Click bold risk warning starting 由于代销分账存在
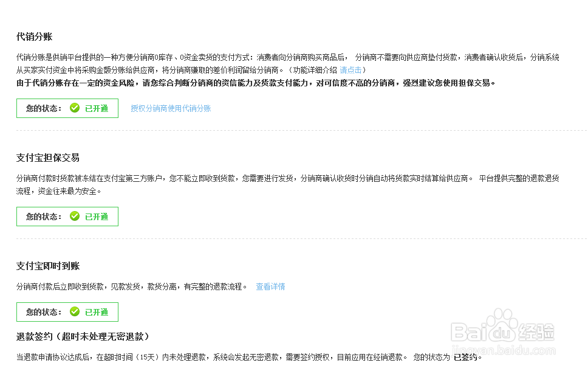 pos(256,83)
